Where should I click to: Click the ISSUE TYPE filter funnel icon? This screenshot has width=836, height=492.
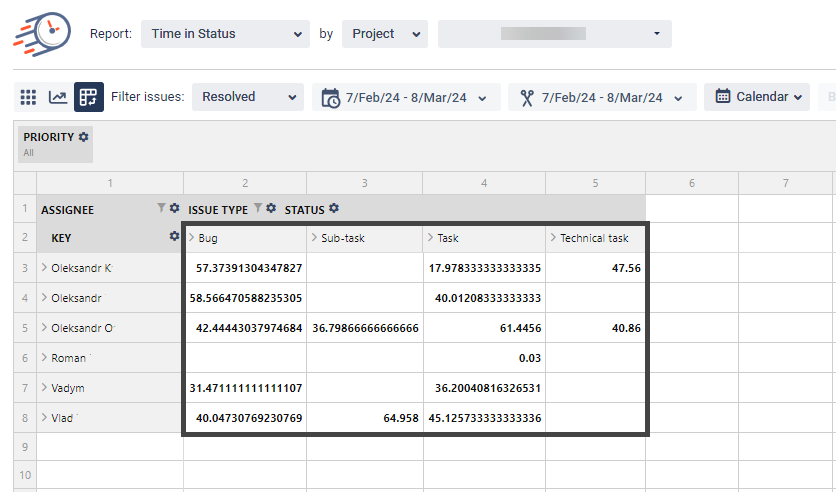[257, 209]
